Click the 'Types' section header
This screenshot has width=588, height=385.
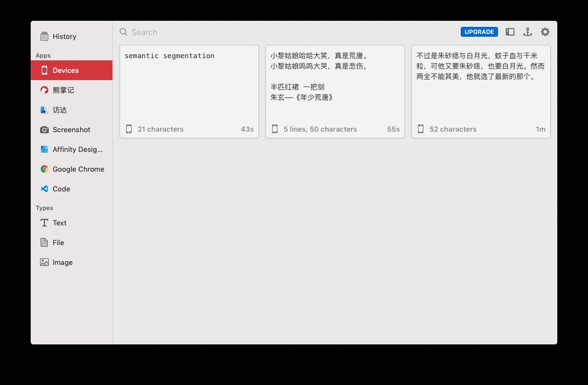pyautogui.click(x=44, y=208)
